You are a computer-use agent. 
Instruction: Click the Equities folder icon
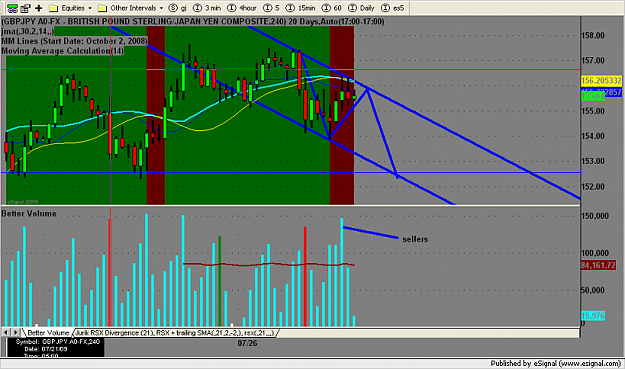point(53,8)
